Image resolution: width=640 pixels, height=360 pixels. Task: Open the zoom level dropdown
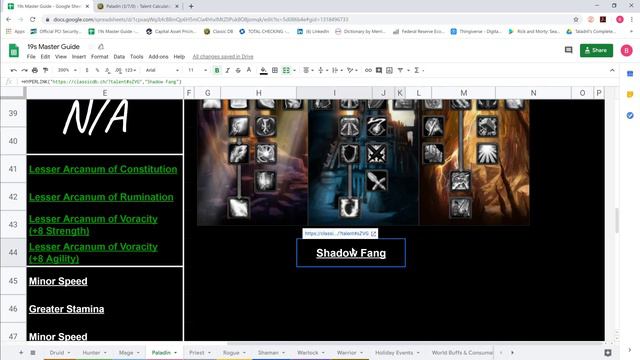pos(67,70)
